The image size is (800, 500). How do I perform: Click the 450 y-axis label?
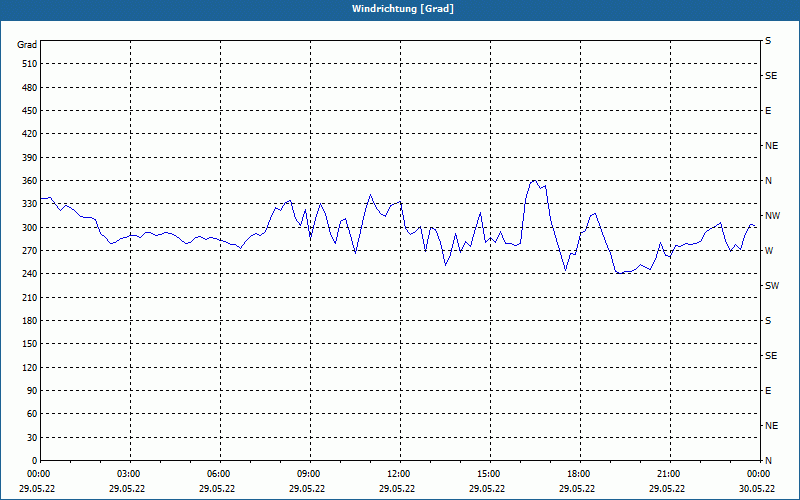tap(30, 111)
